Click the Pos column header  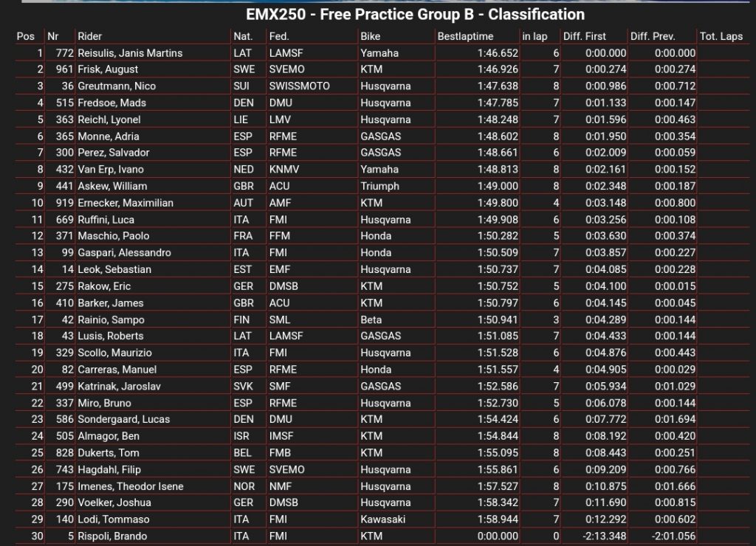(26, 36)
